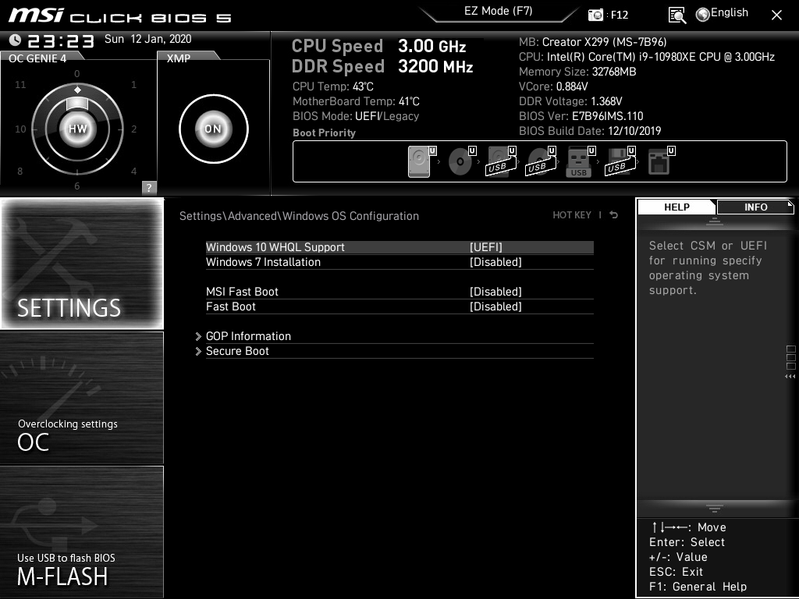This screenshot has width=799, height=599.
Task: Click the collapse arrows on the help panel edge
Action: tap(790, 377)
